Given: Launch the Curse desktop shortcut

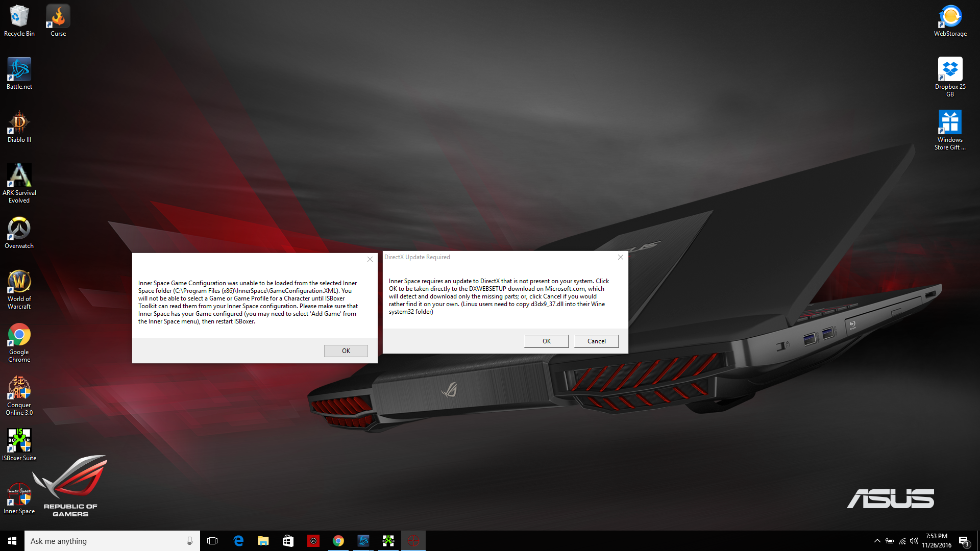Looking at the screenshot, I should click(x=58, y=20).
